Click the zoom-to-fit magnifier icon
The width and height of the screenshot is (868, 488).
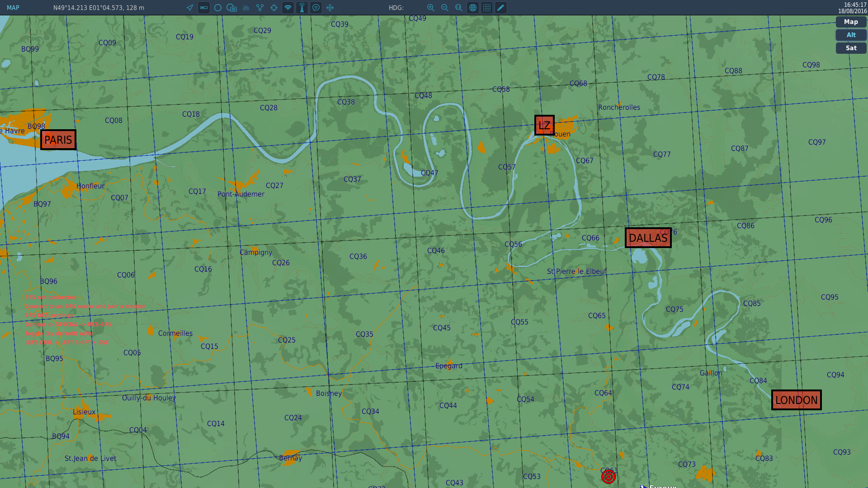click(x=459, y=8)
